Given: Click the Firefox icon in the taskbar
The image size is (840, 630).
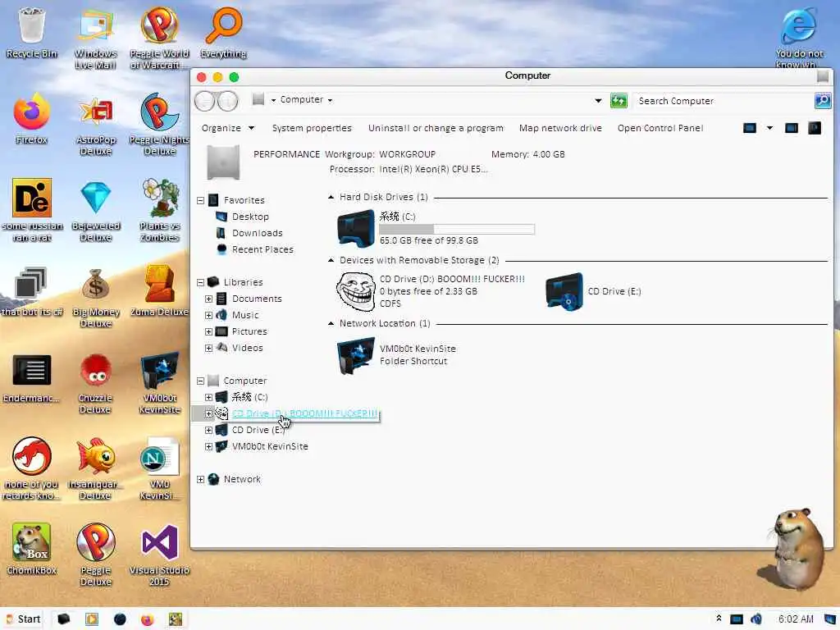Looking at the screenshot, I should [147, 619].
